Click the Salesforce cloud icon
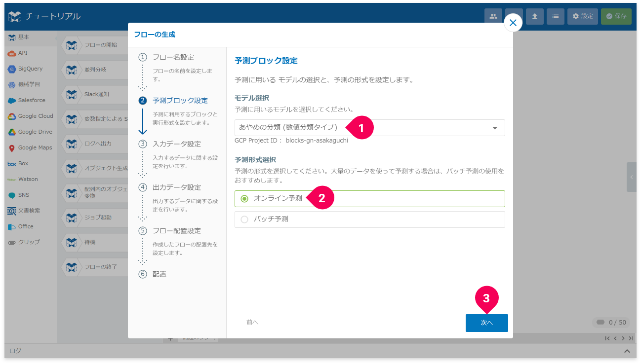The height and width of the screenshot is (364, 641). coord(12,101)
